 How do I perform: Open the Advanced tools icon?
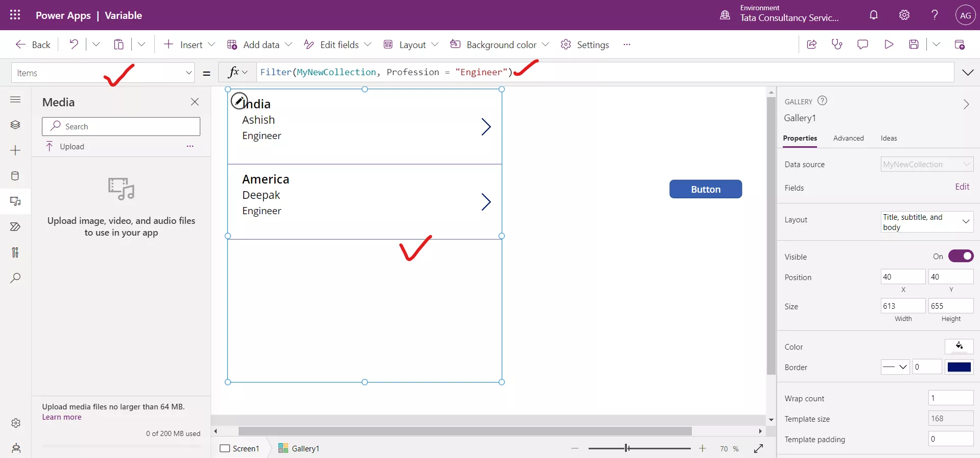[15, 253]
